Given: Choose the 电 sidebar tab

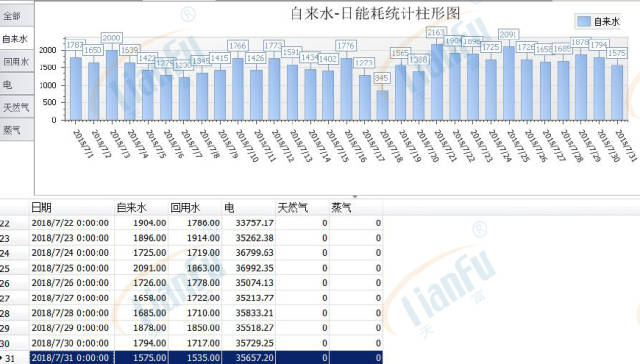Looking at the screenshot, I should 16,84.
